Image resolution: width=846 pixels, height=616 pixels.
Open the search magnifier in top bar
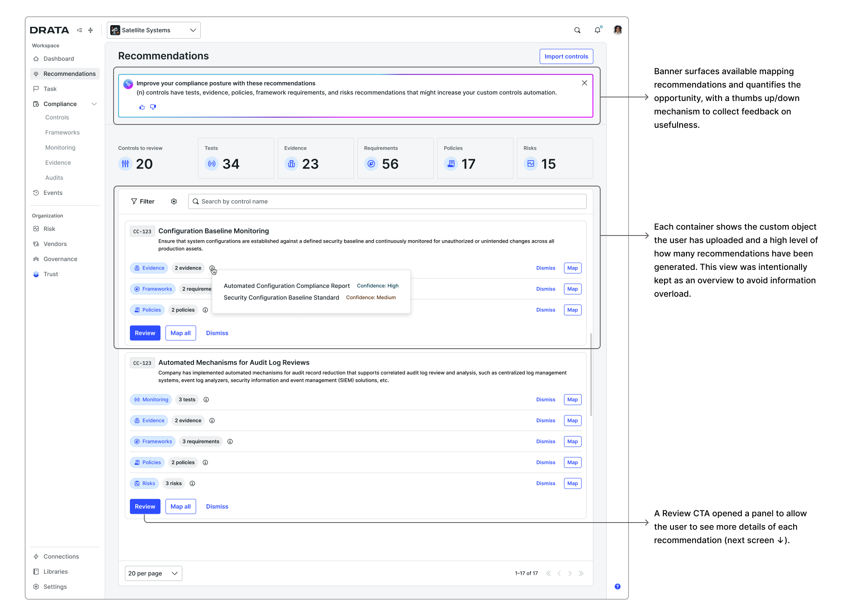click(x=577, y=30)
